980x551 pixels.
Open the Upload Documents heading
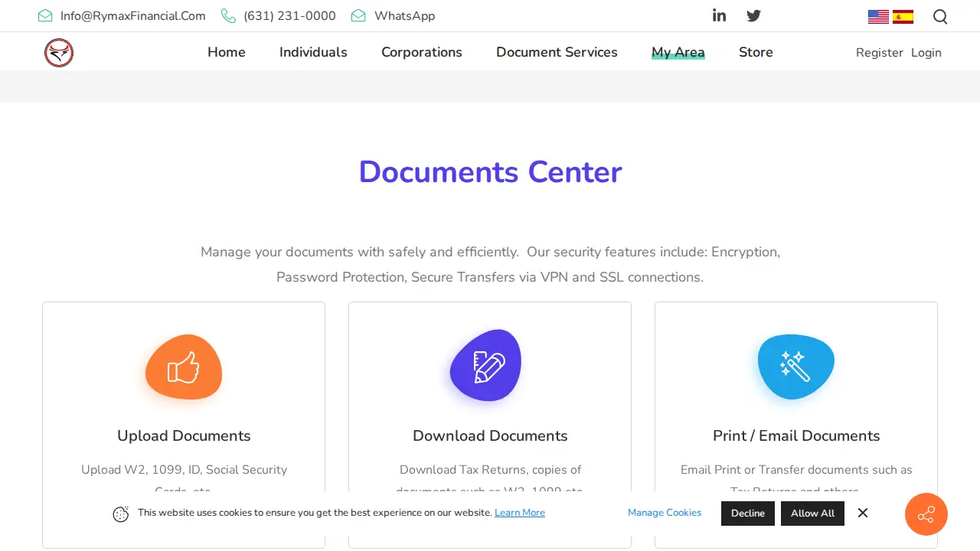[184, 435]
